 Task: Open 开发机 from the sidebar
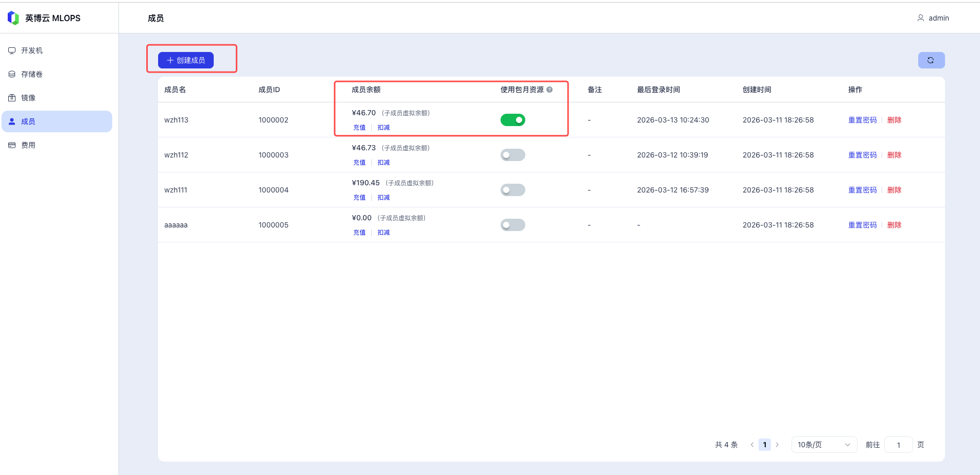point(32,50)
